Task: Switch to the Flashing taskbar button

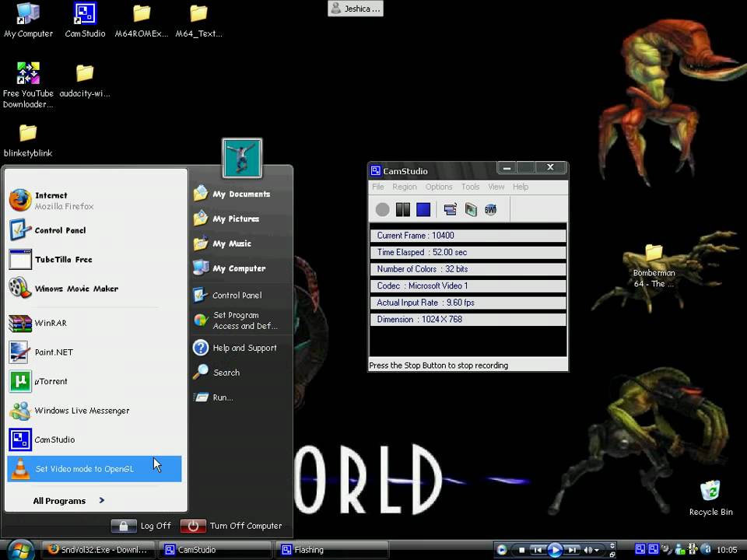Action: click(x=331, y=550)
